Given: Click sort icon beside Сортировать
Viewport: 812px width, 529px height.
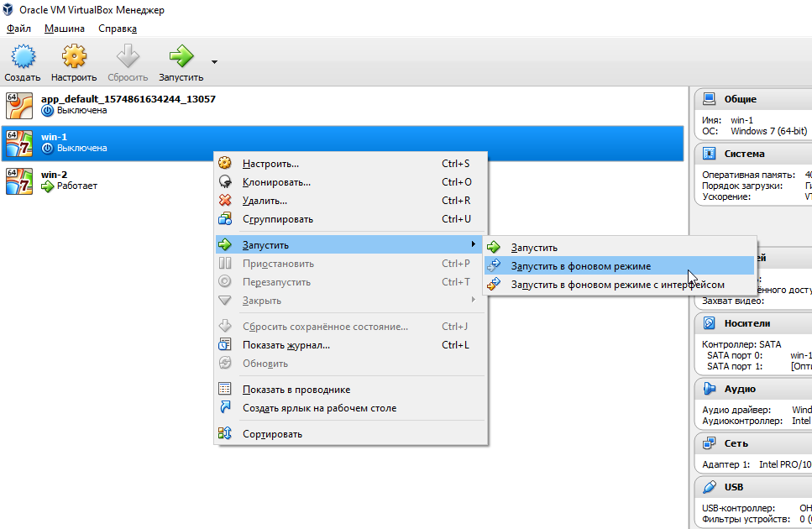Looking at the screenshot, I should tap(225, 433).
